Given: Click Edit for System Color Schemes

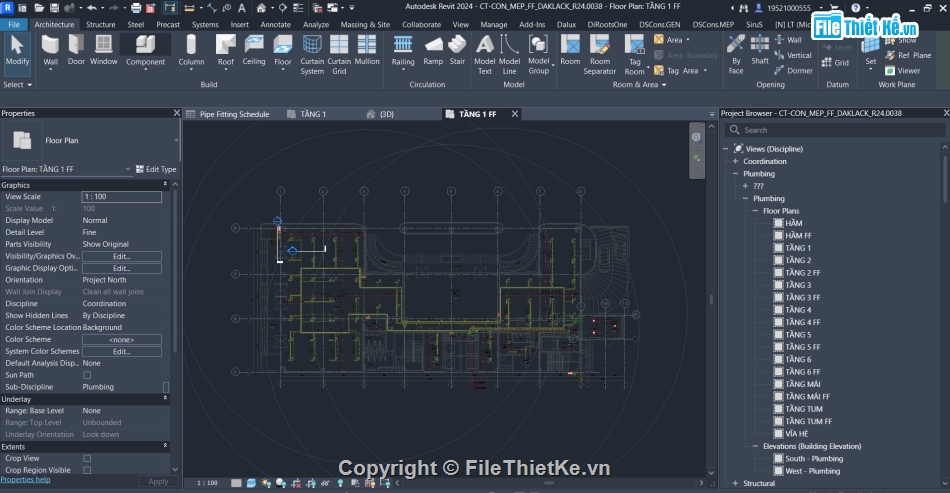Looking at the screenshot, I should point(122,351).
